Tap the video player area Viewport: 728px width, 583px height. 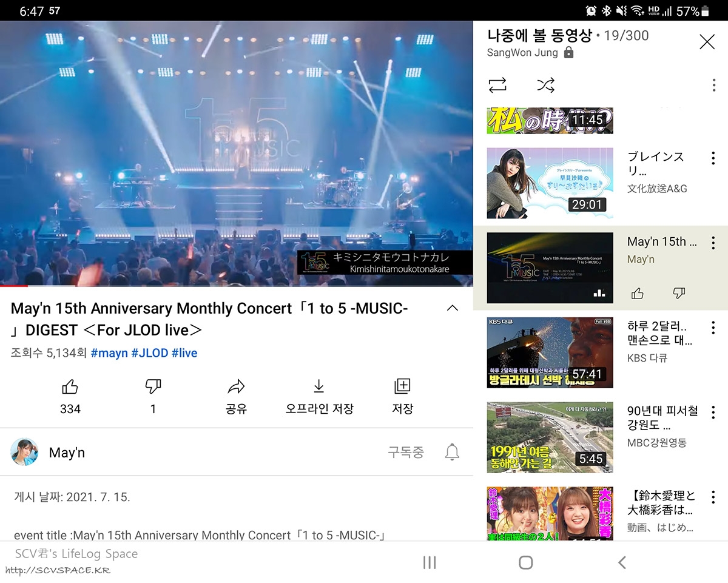coord(237,153)
